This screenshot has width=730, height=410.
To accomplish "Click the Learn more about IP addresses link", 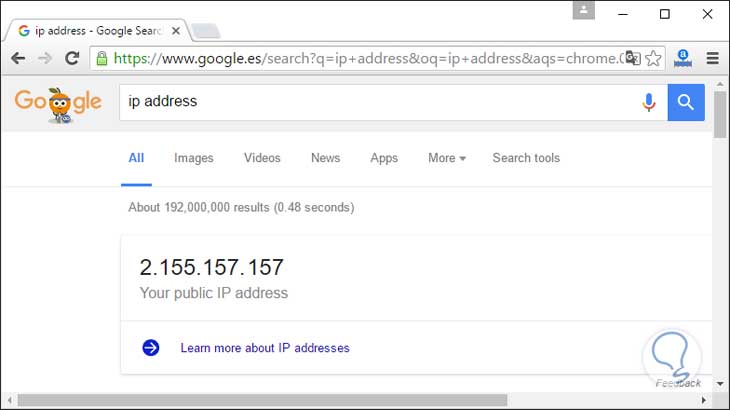I will tap(265, 348).
